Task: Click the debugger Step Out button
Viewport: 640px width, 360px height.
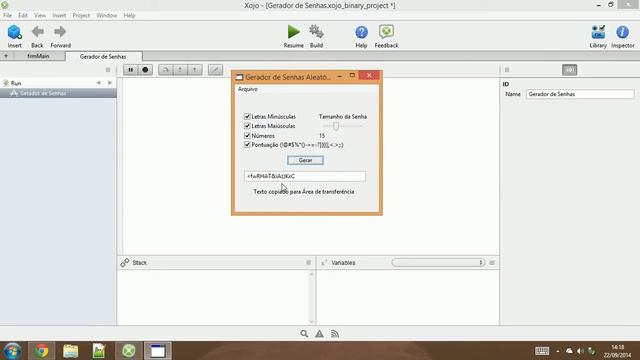Action: 195,70
